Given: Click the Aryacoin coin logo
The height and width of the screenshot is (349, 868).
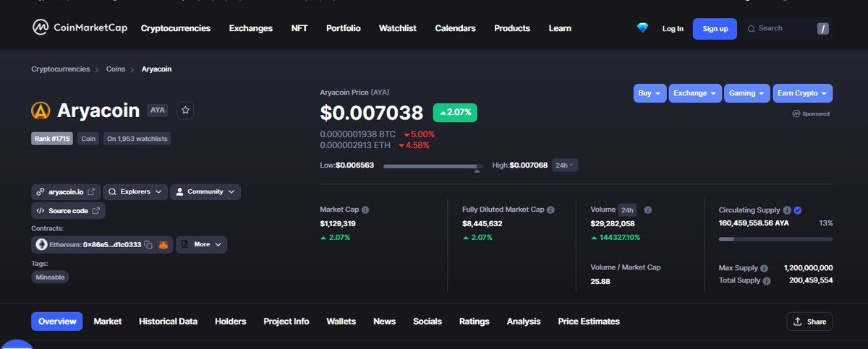Looking at the screenshot, I should pos(41,111).
